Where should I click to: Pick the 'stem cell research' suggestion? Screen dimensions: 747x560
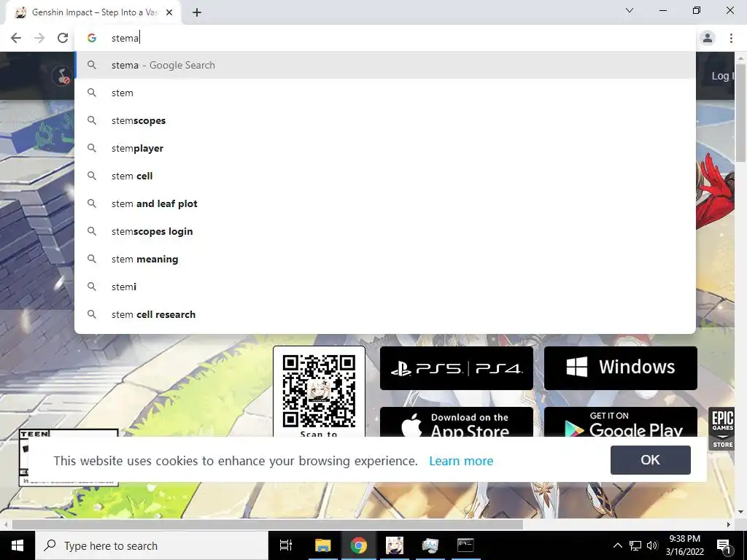point(385,314)
